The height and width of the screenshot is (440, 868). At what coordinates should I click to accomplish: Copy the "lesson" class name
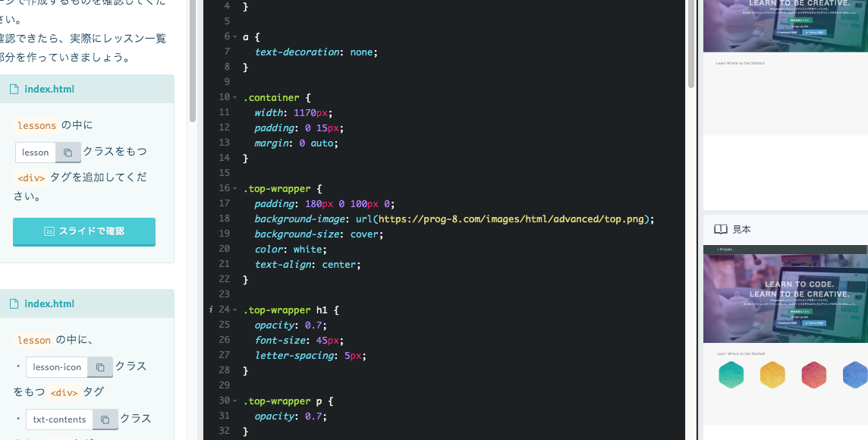click(68, 152)
